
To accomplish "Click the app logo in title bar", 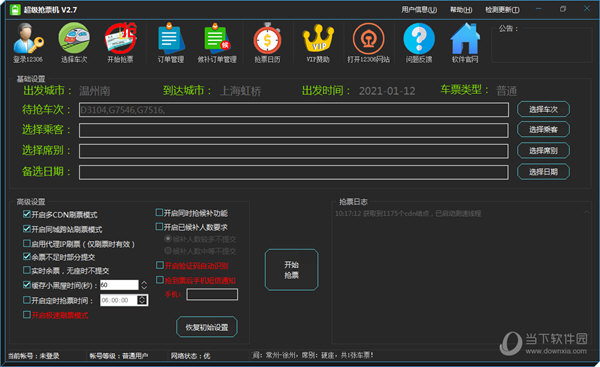I will coord(15,10).
